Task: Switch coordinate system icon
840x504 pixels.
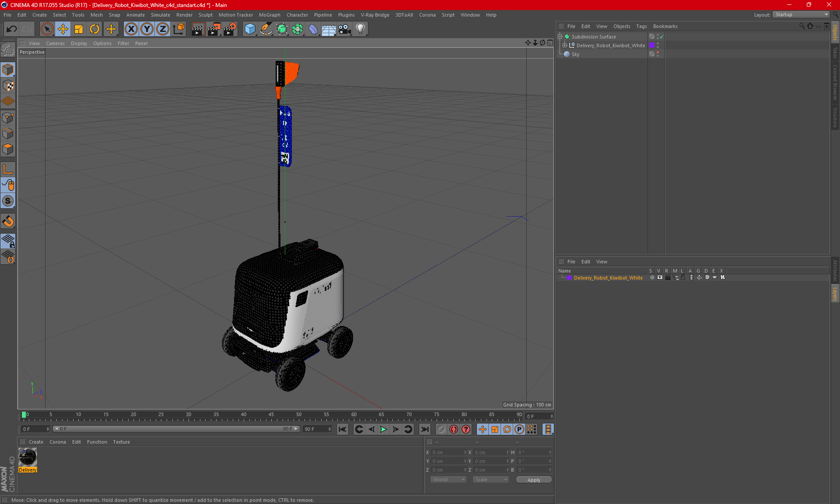Action: click(x=178, y=29)
